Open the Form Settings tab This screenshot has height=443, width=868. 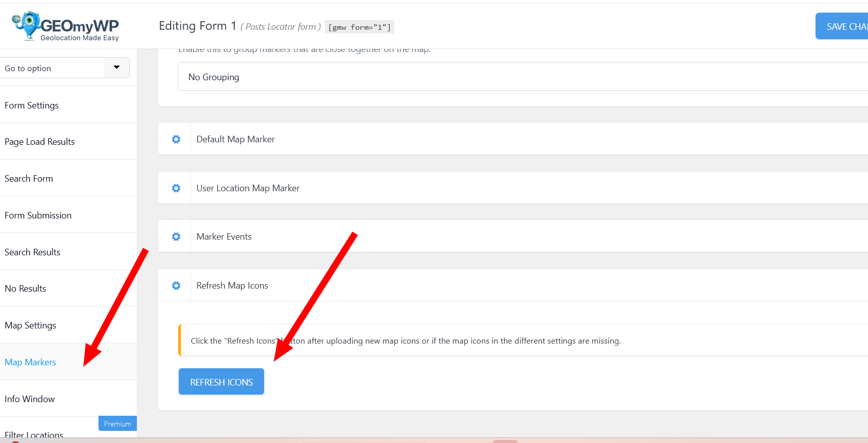click(x=32, y=105)
